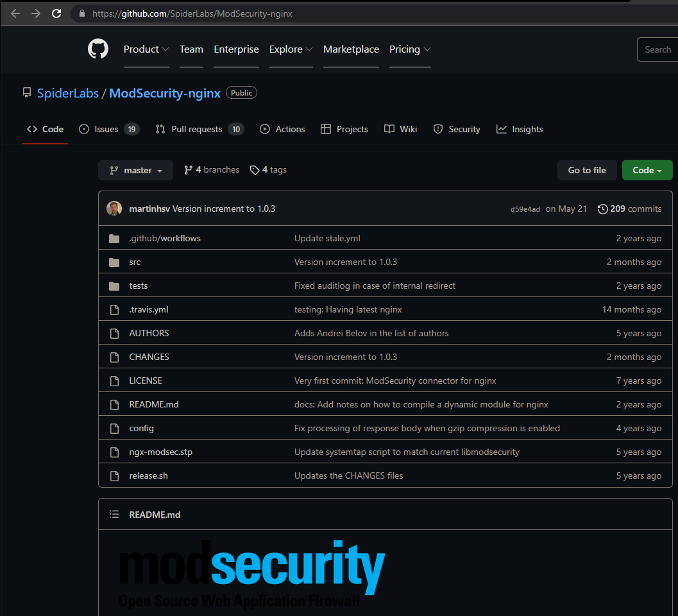Click the file icon beside ngx-modsec.stp

coord(114,452)
